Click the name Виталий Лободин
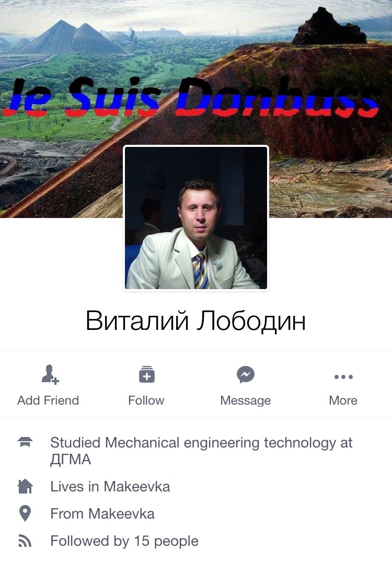This screenshot has height=562, width=392. [195, 321]
